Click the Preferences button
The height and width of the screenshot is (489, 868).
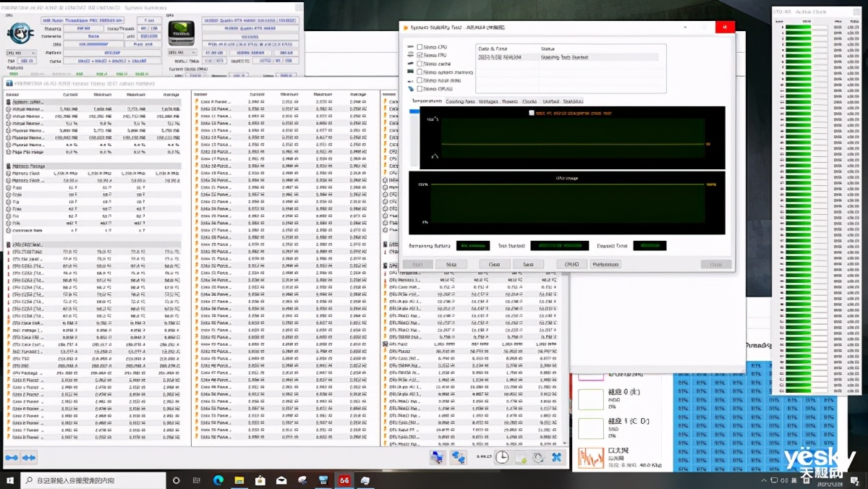click(x=605, y=265)
